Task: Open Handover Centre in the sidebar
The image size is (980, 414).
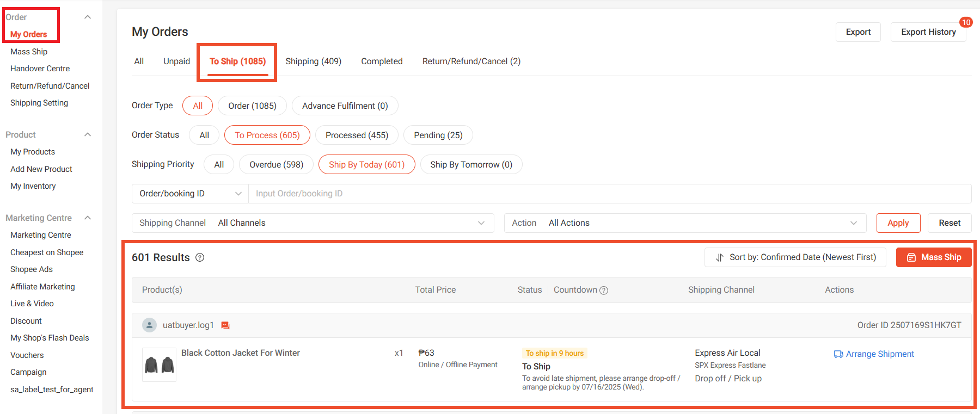Action: 40,69
